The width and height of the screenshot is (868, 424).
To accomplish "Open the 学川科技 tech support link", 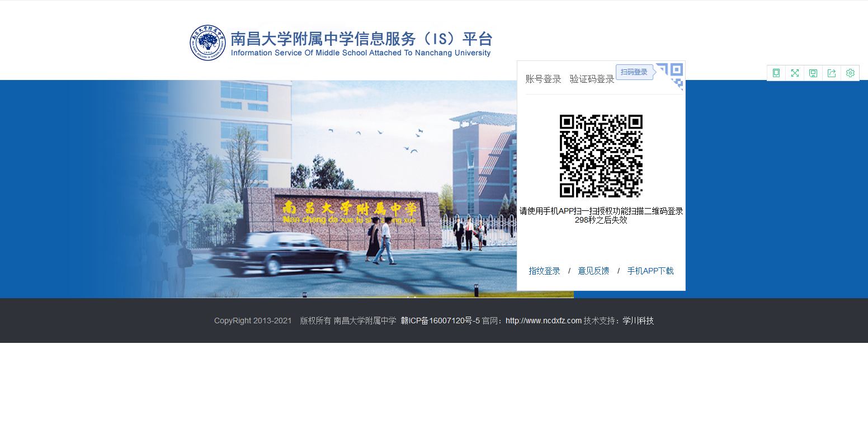I will coord(638,321).
